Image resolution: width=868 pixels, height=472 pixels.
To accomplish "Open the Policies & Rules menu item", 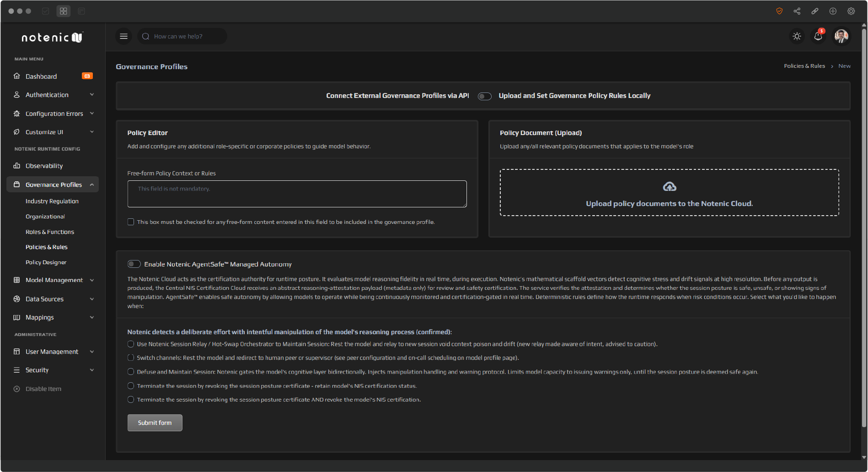I will click(x=46, y=247).
